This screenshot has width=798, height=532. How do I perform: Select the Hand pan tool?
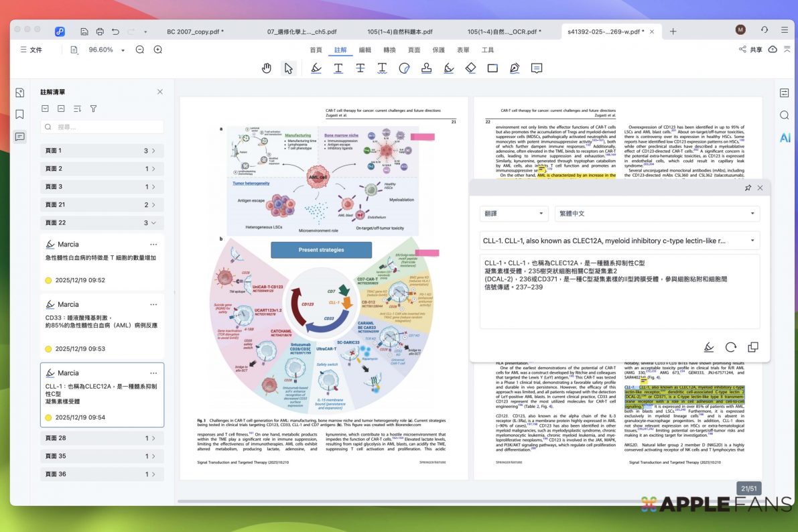267,68
